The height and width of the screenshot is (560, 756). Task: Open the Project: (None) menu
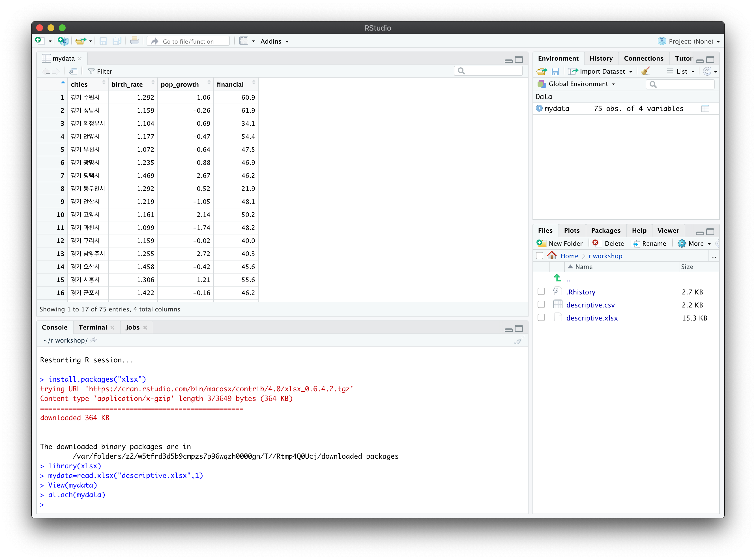688,41
